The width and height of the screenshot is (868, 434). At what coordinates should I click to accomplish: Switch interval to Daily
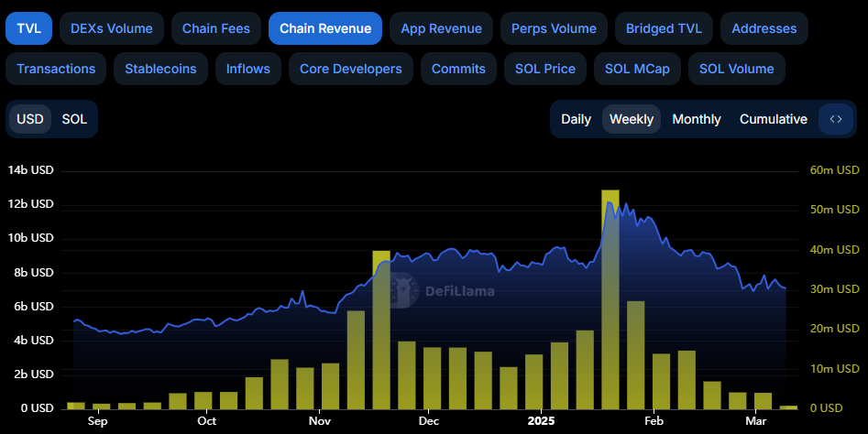click(x=576, y=119)
